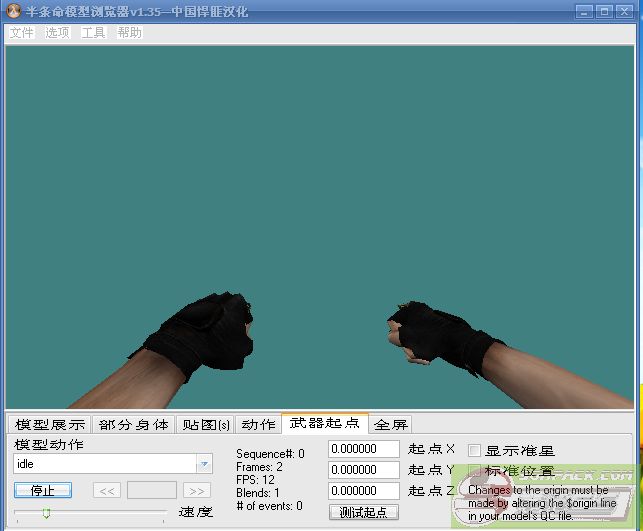This screenshot has height=531, width=643.
Task: Open the 文件 menu
Action: tap(21, 32)
